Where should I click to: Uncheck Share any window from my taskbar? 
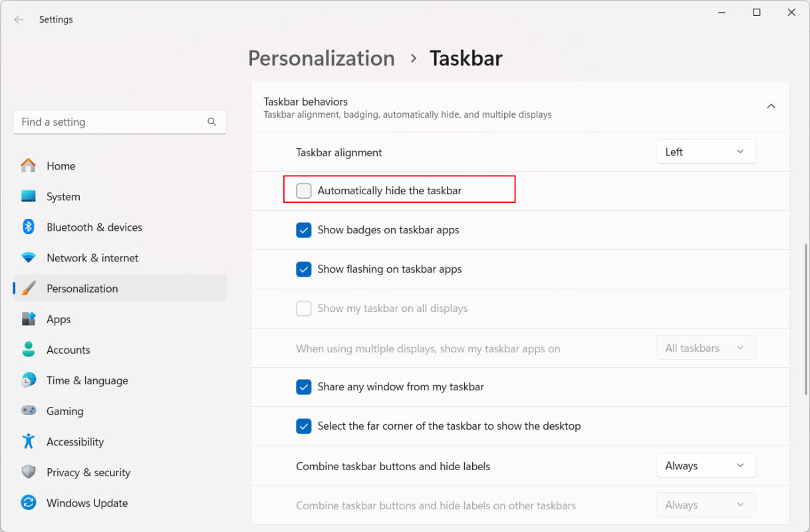(304, 387)
